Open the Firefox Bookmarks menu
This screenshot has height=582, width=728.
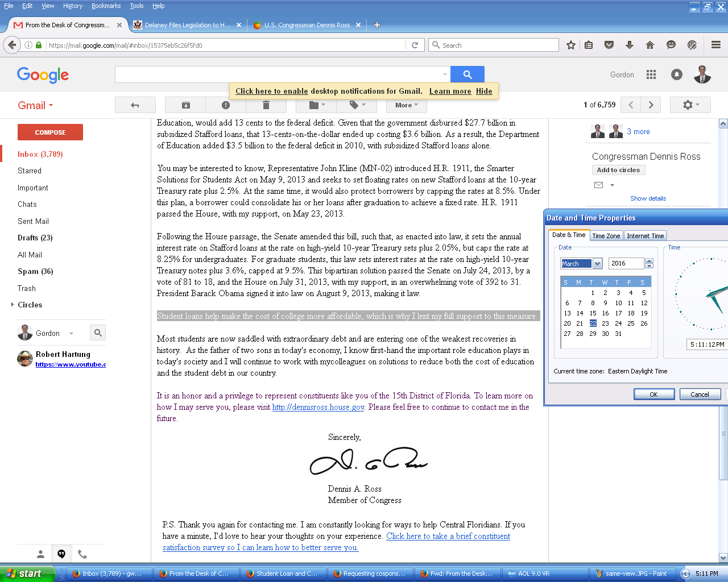[x=106, y=6]
